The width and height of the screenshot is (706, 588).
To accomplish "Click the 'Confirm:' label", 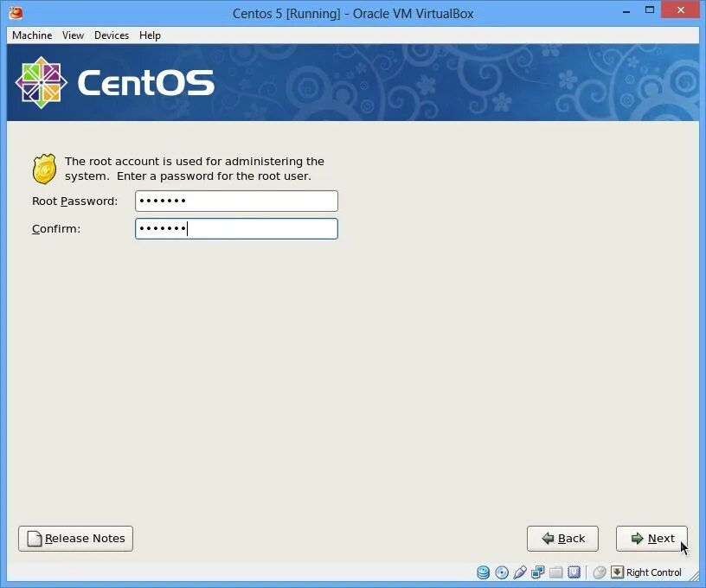I will pyautogui.click(x=56, y=228).
